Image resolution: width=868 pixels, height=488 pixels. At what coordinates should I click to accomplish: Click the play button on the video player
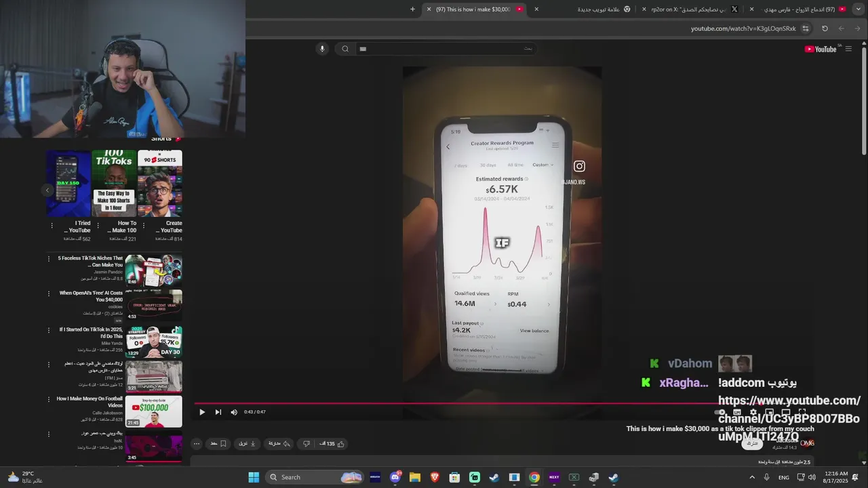coord(202,412)
